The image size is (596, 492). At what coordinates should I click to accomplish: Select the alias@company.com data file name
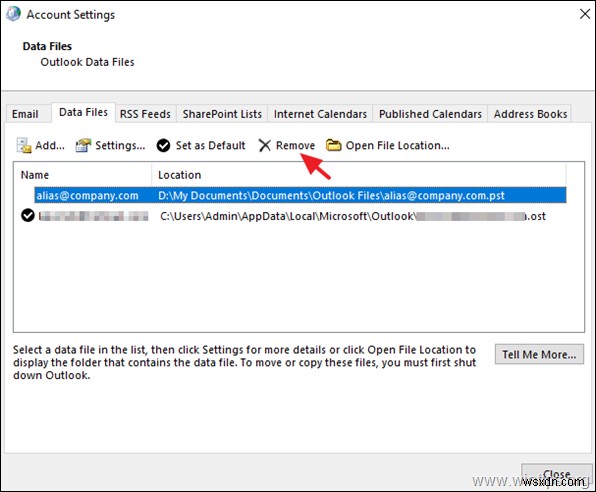coord(87,195)
